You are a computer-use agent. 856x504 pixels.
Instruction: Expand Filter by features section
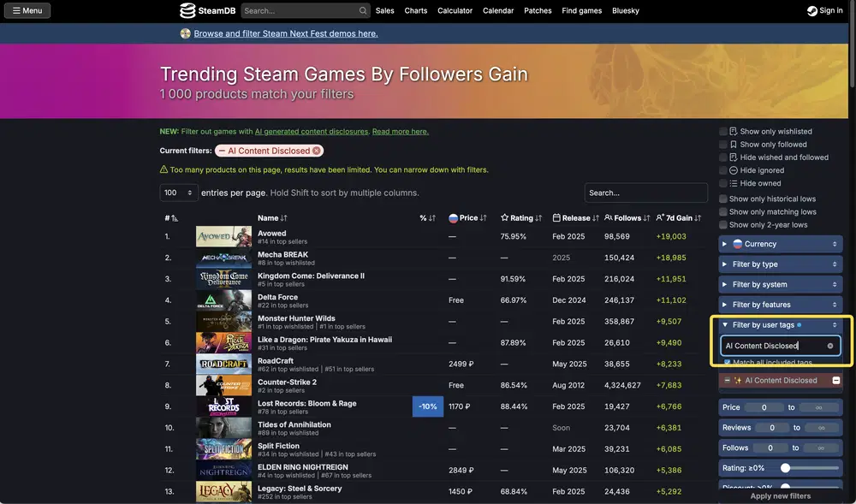tap(780, 305)
